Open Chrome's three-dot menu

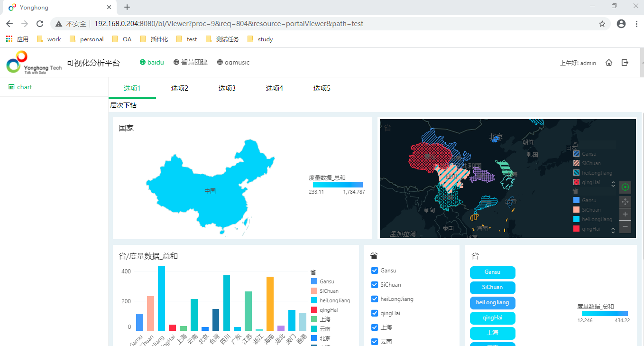pos(636,24)
